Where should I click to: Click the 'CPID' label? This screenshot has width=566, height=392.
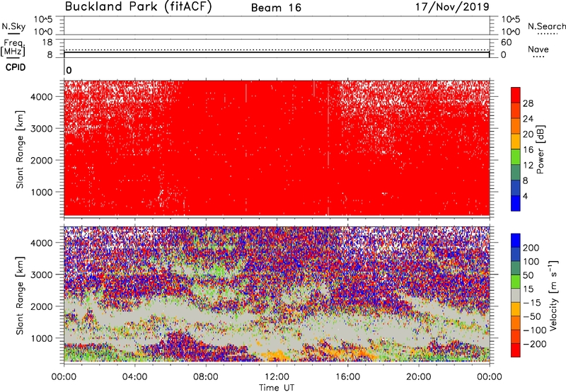(x=16, y=67)
